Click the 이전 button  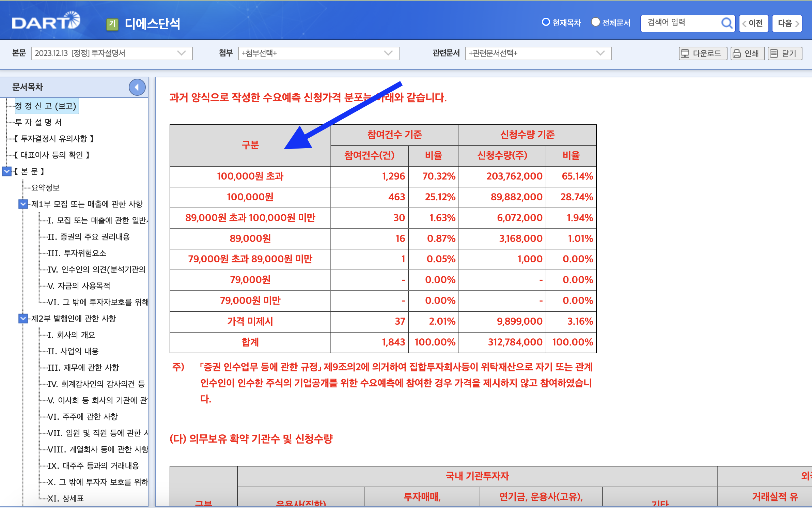[x=754, y=23]
